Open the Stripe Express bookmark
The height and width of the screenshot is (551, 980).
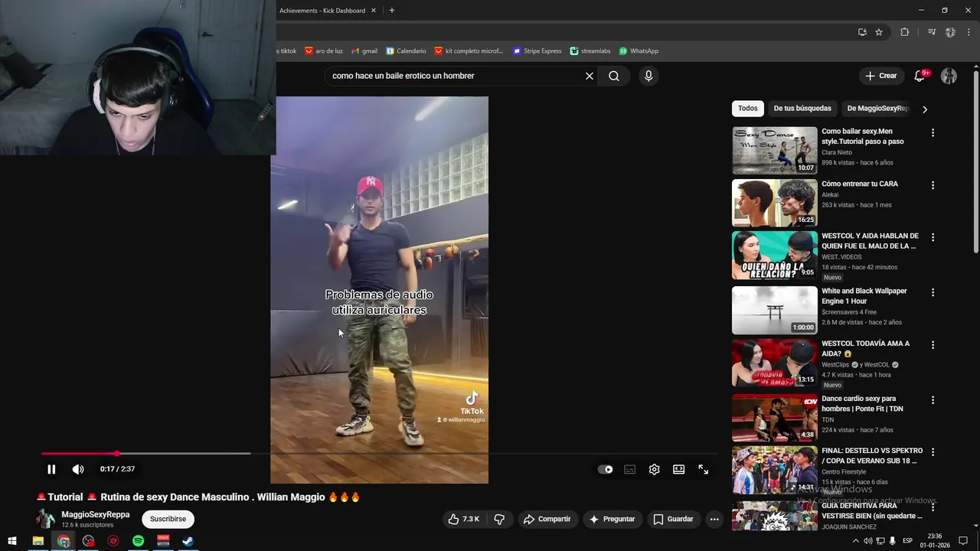point(537,51)
